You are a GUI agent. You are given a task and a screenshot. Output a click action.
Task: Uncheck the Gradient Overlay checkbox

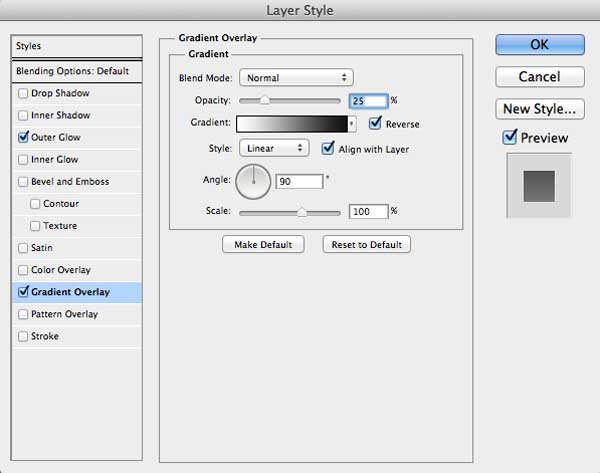23,292
